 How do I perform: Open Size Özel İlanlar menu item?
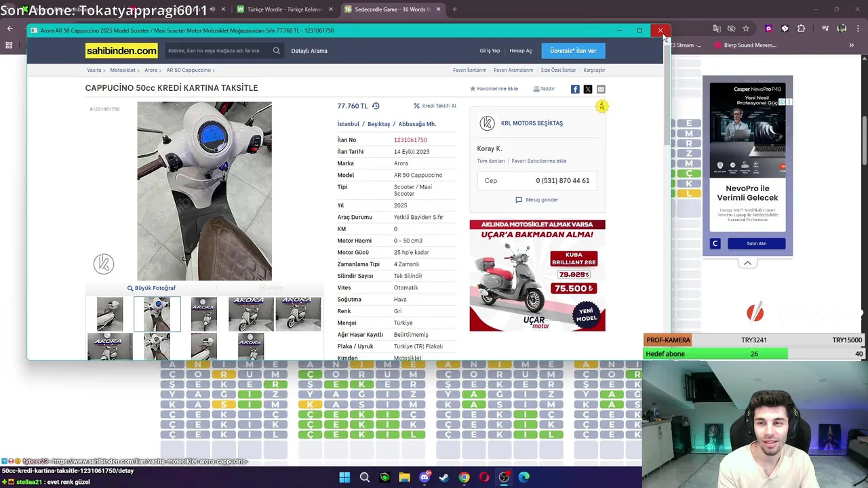point(558,70)
